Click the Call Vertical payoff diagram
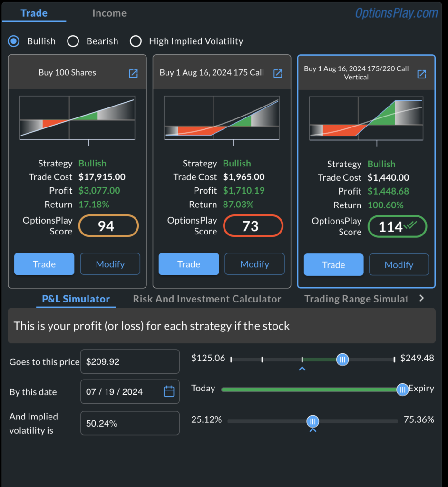 pyautogui.click(x=366, y=118)
